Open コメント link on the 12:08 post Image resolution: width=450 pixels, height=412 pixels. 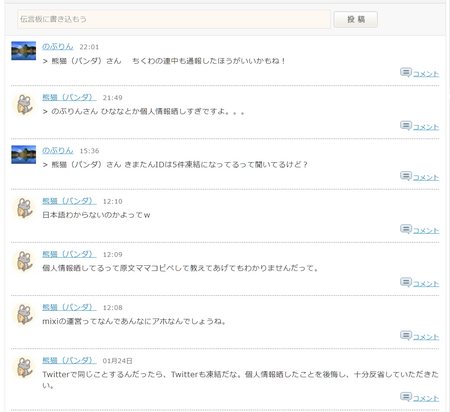click(x=426, y=337)
